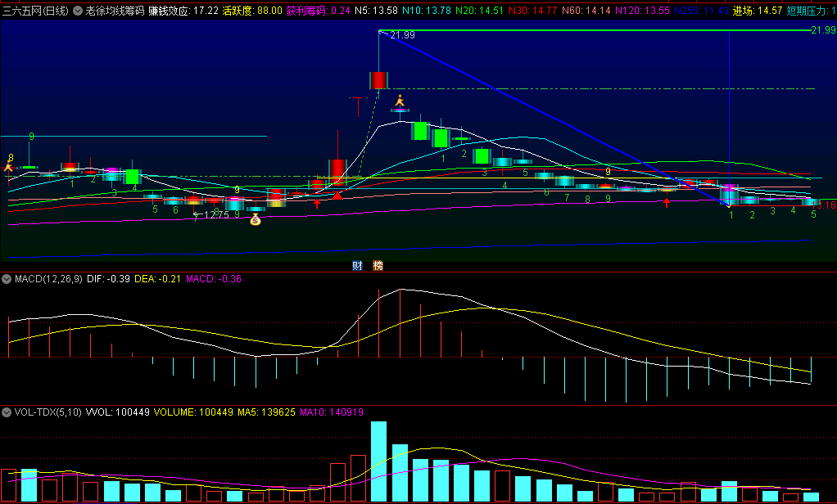The width and height of the screenshot is (837, 504).
Task: Click the stock title 三六五网(日线)
Action: tap(35, 11)
